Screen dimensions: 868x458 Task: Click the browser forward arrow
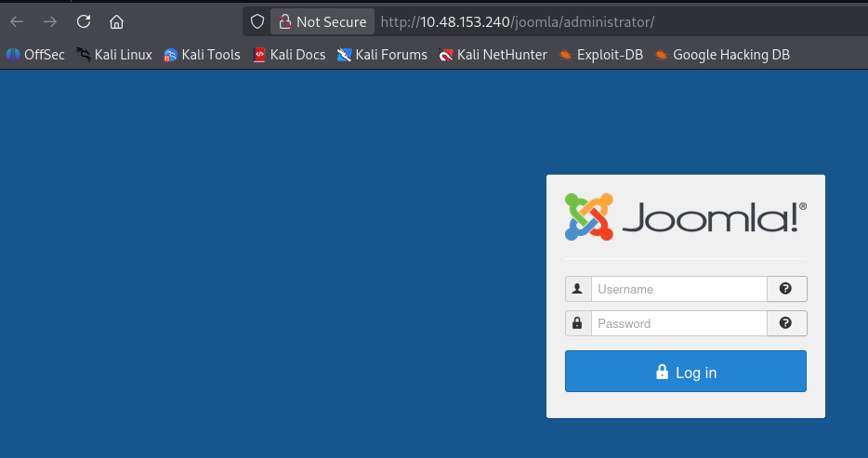[x=50, y=21]
